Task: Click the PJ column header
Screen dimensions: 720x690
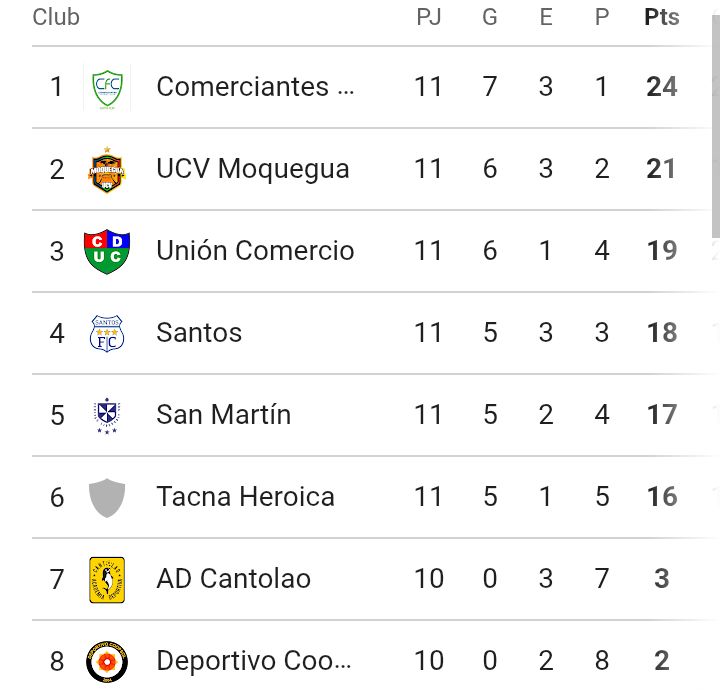Action: (429, 18)
